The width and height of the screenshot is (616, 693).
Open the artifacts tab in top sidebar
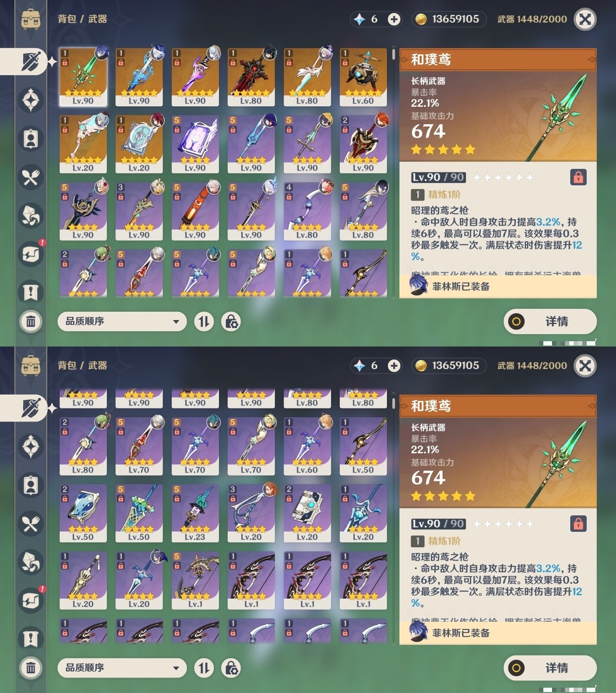point(31,100)
